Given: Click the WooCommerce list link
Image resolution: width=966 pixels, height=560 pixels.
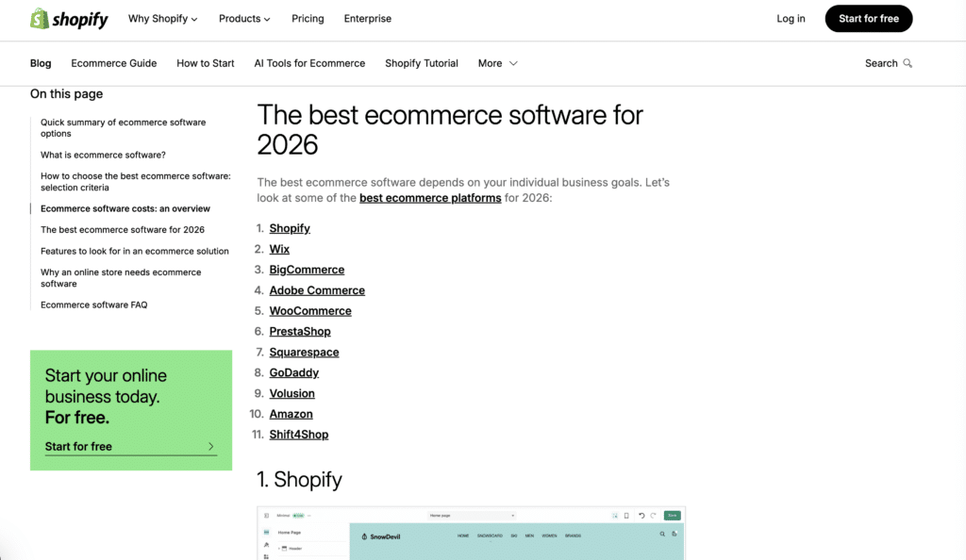Looking at the screenshot, I should tap(309, 311).
